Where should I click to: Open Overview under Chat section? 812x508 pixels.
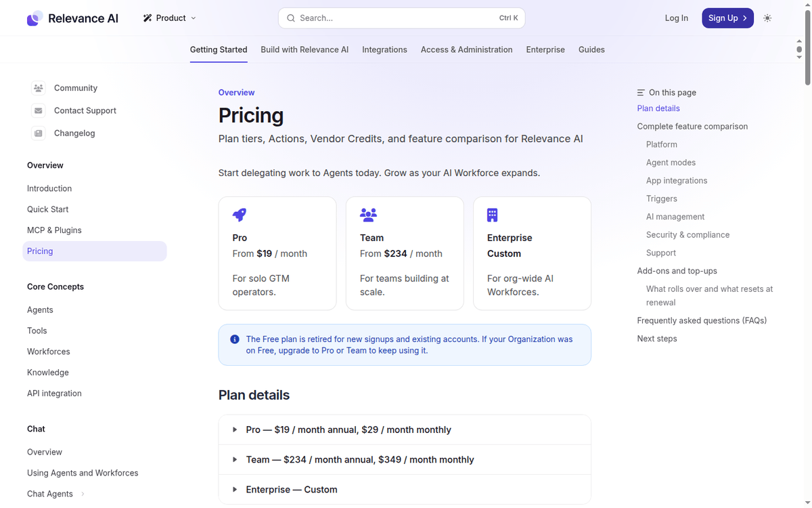45,452
